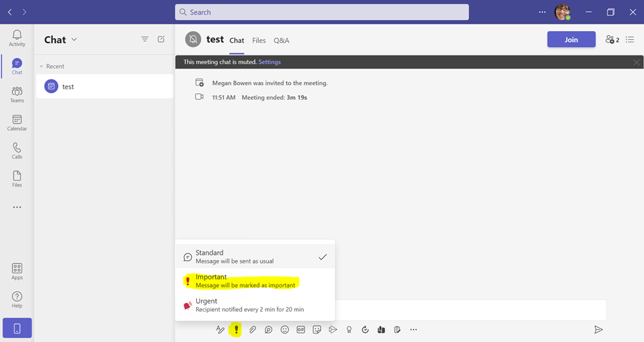Open the Apps store
The width and height of the screenshot is (644, 342).
[17, 272]
